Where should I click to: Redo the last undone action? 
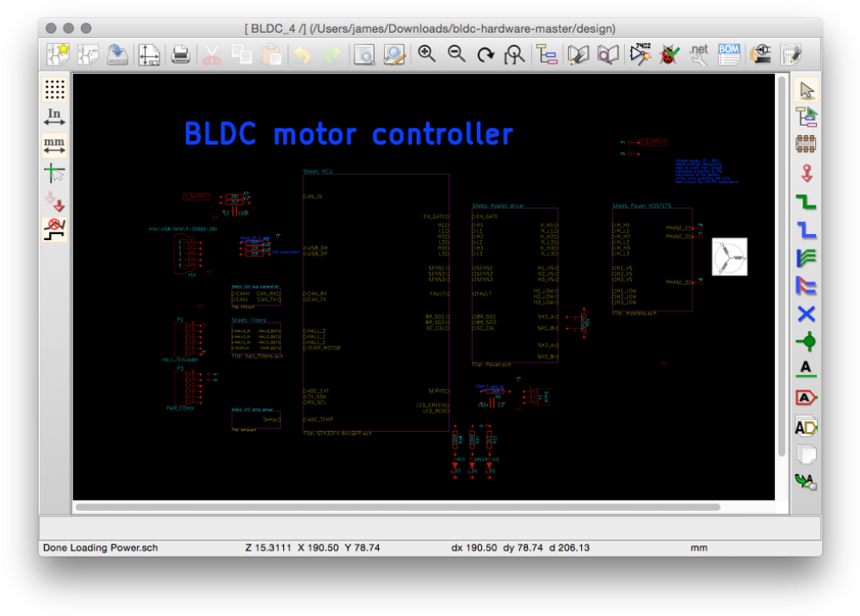333,54
